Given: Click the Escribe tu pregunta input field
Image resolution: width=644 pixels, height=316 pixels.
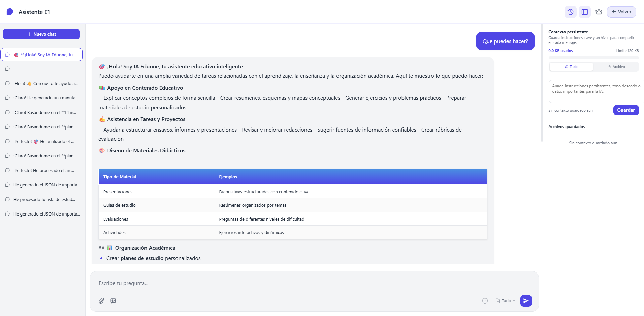Looking at the screenshot, I should click(313, 283).
